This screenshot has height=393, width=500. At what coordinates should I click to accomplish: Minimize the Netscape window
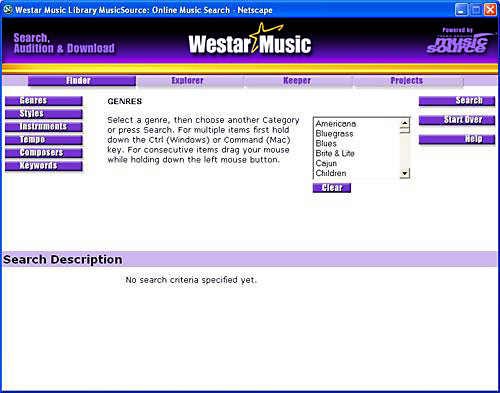[x=461, y=10]
